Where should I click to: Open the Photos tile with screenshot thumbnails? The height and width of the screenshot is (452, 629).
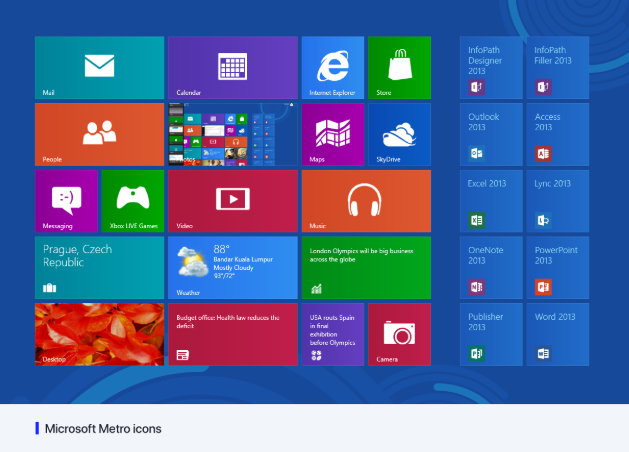tap(233, 134)
